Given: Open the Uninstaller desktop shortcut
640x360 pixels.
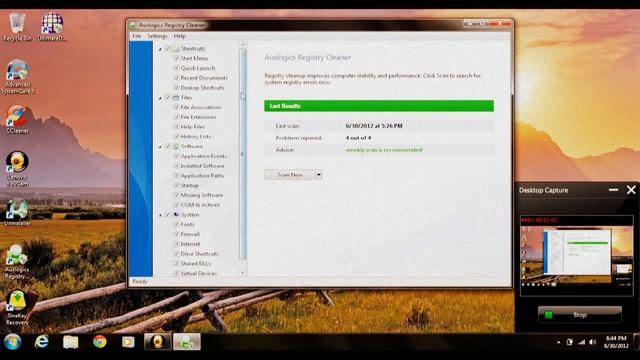Looking at the screenshot, I should (17, 212).
